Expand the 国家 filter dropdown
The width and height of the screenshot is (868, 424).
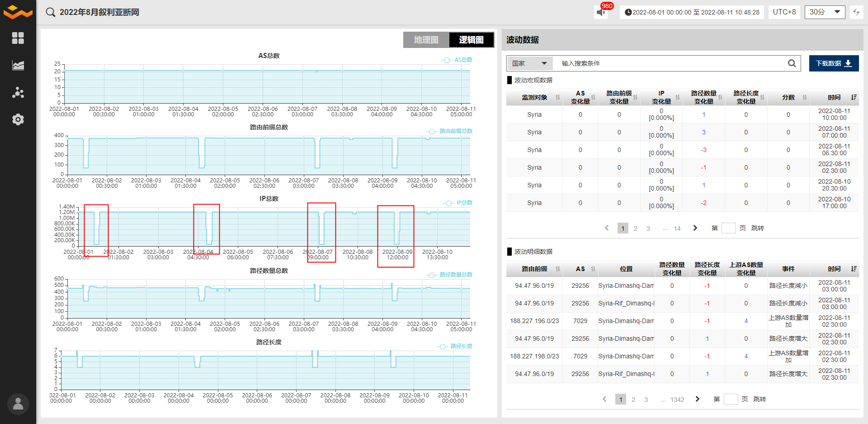click(529, 63)
